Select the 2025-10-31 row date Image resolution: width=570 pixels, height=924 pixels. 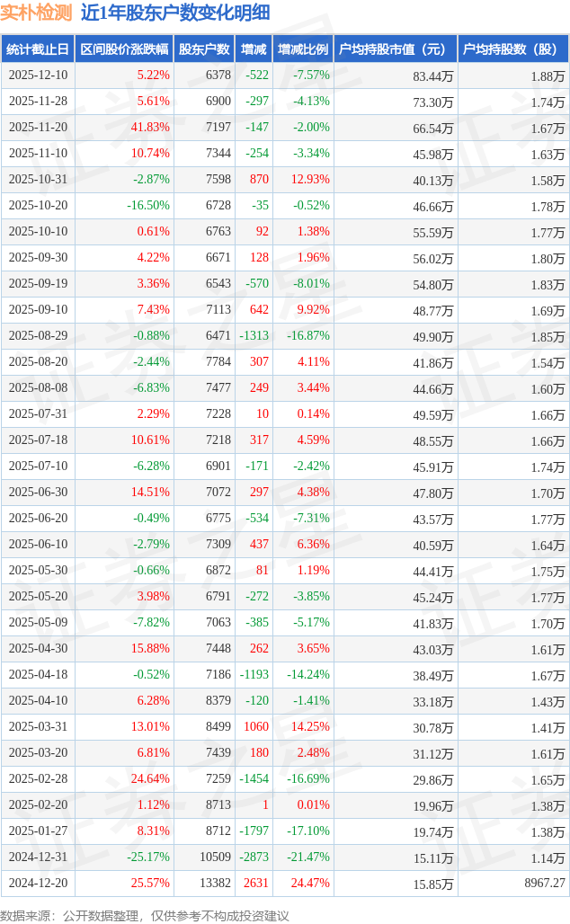38,180
